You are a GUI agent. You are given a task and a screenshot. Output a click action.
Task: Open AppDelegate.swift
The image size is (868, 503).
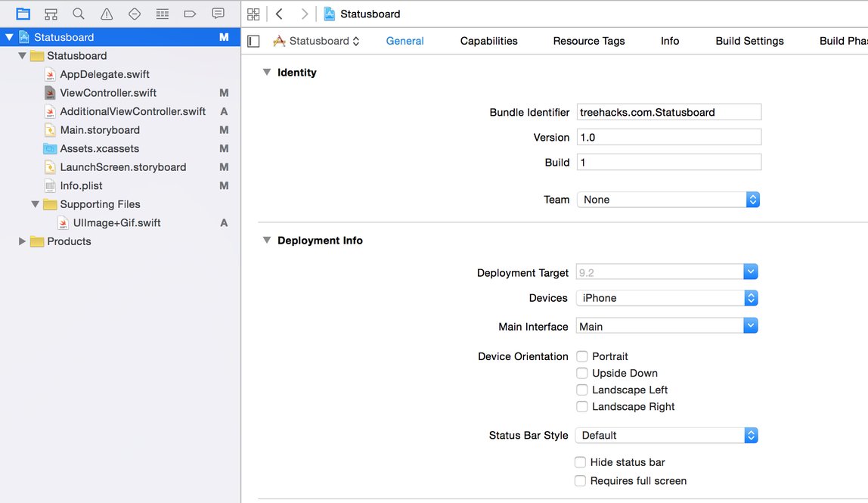coord(104,74)
